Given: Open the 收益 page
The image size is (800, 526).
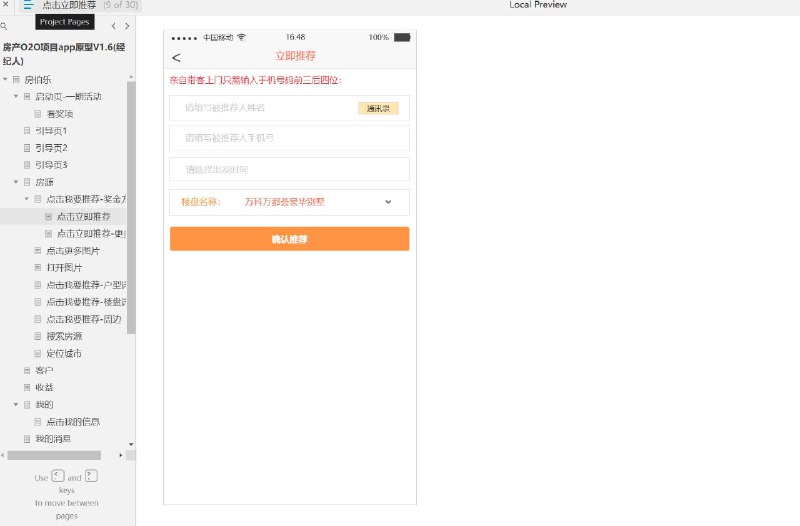Looking at the screenshot, I should click(44, 387).
